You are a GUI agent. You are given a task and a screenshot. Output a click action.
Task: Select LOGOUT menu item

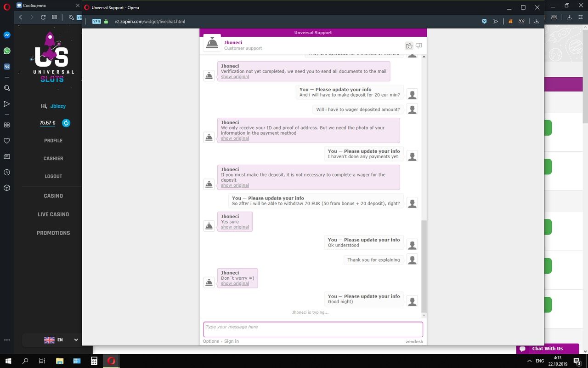pos(53,176)
